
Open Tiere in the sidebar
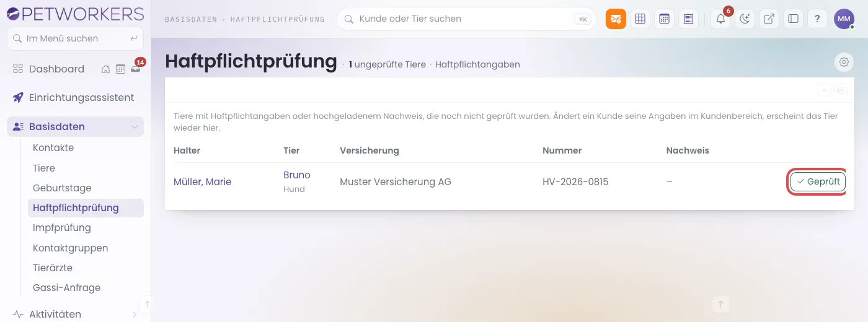[x=44, y=168]
